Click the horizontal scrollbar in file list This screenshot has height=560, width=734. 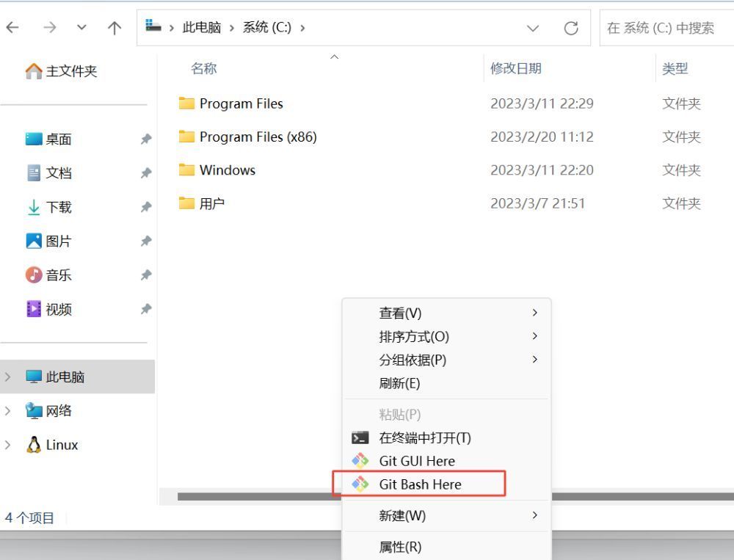click(x=258, y=497)
